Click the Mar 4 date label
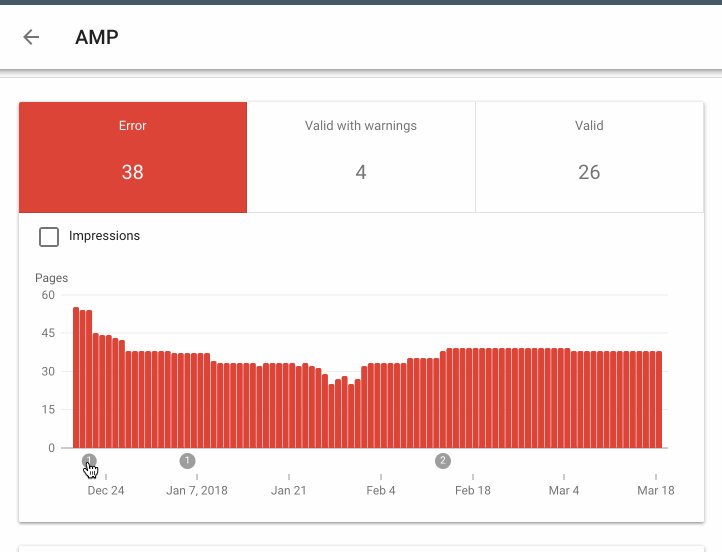Viewport: 722px width, 552px height. (x=564, y=490)
